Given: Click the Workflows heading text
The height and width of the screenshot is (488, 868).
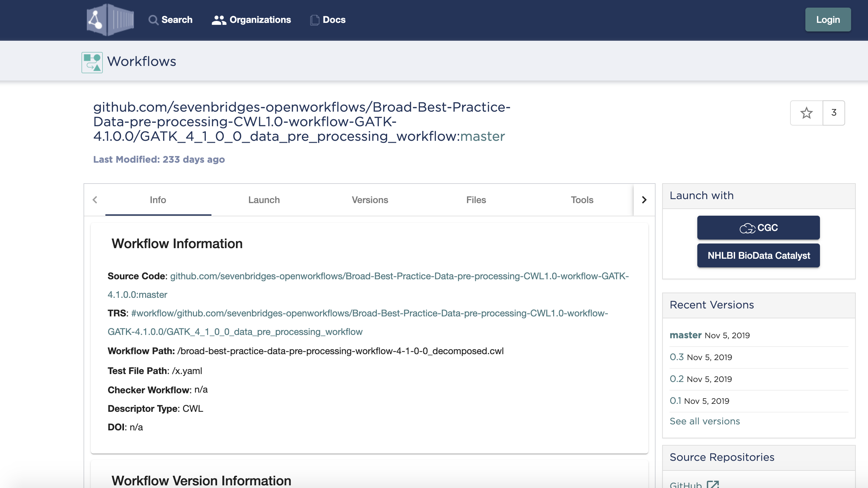Looking at the screenshot, I should tap(142, 62).
